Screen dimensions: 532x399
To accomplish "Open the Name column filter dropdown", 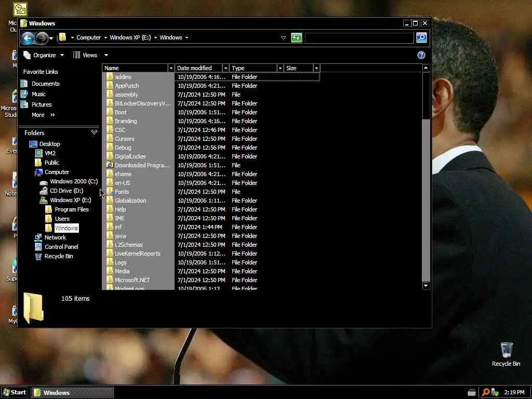I will click(171, 68).
